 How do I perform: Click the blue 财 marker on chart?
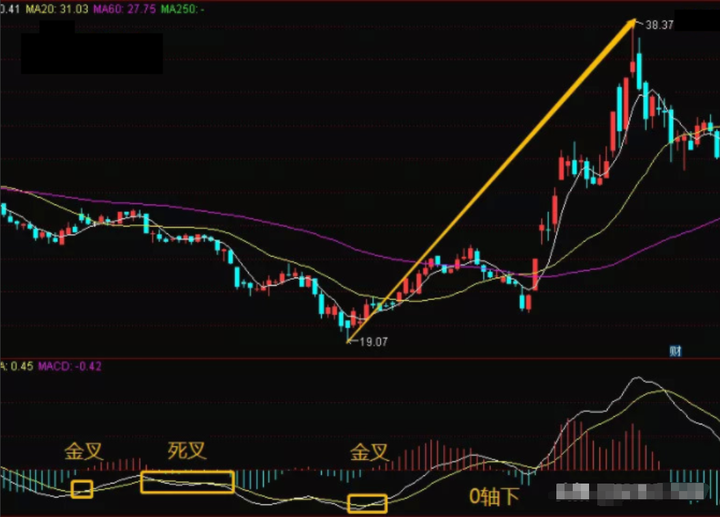[675, 350]
